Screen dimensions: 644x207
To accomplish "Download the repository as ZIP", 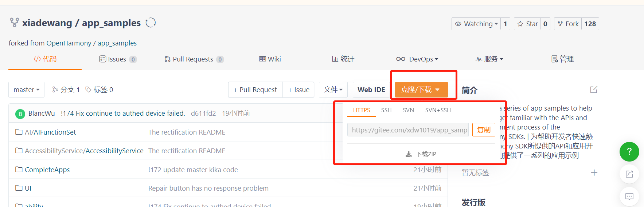I will (x=421, y=154).
